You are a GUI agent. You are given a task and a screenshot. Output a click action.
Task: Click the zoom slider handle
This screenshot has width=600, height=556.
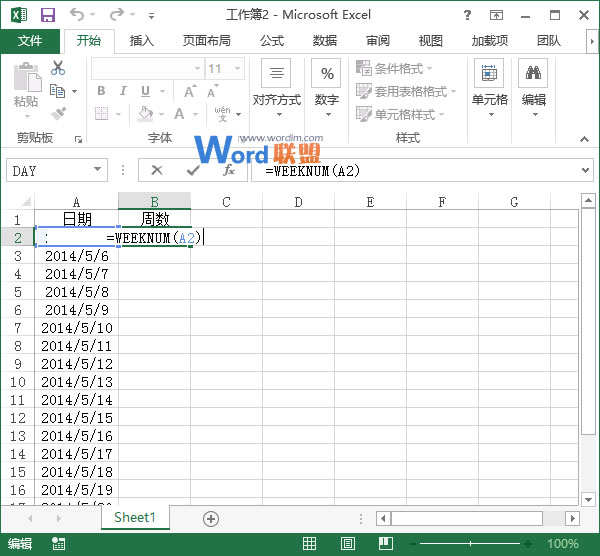tap(470, 543)
